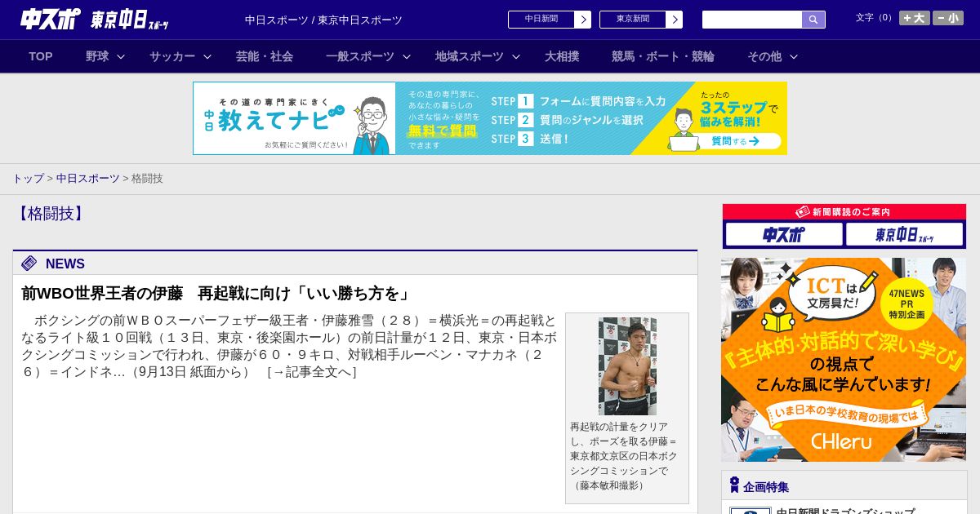The width and height of the screenshot is (980, 514).
Task: Open the サッカー navigation menu
Action: coord(172,56)
